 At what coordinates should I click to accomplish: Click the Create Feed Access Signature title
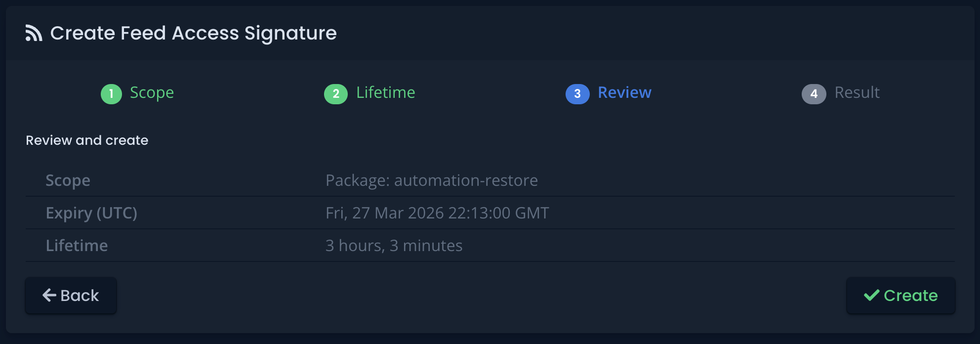pyautogui.click(x=193, y=33)
